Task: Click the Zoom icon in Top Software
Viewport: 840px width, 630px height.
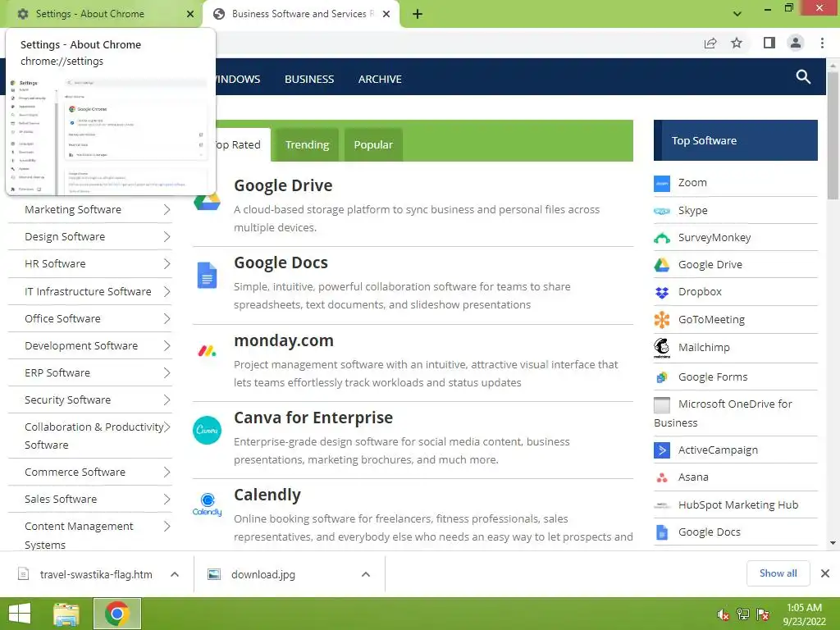Action: [x=662, y=183]
